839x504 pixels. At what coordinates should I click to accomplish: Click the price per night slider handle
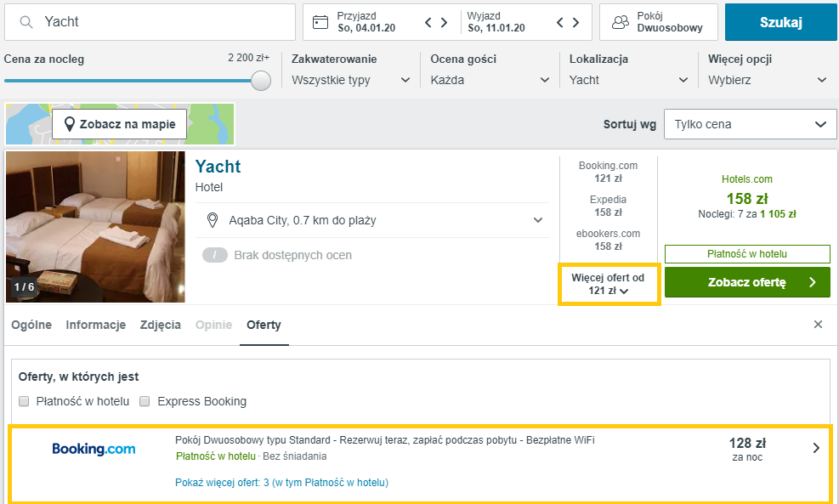(261, 81)
